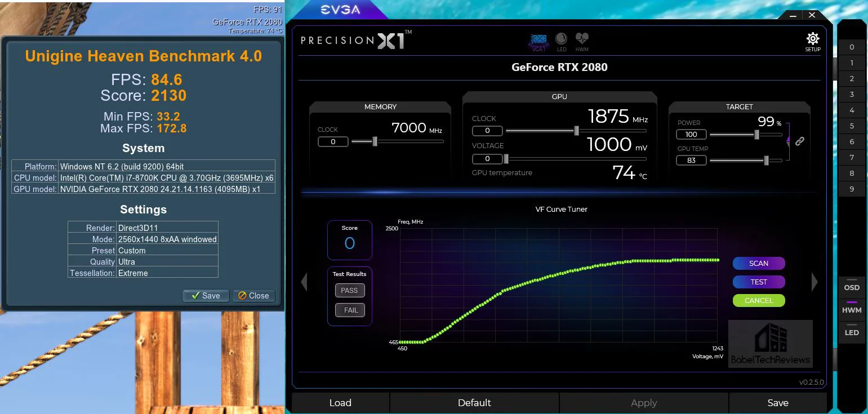Select profile slot 0
The image size is (868, 414).
pyautogui.click(x=852, y=47)
